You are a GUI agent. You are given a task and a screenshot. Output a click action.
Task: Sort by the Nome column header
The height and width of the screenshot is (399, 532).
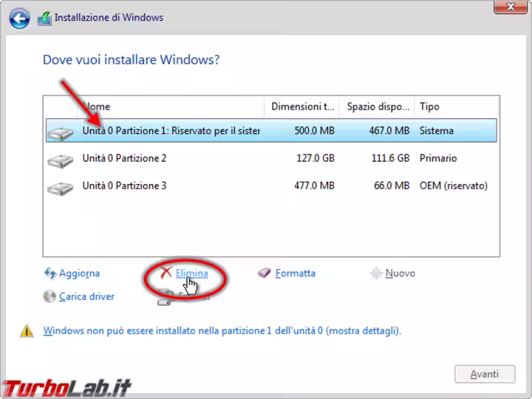pyautogui.click(x=171, y=106)
